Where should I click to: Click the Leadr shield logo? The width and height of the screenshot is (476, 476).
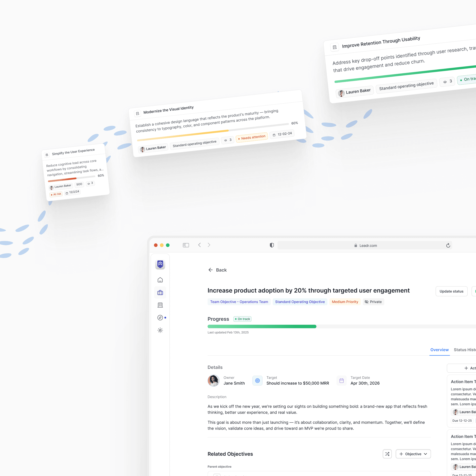point(160,264)
